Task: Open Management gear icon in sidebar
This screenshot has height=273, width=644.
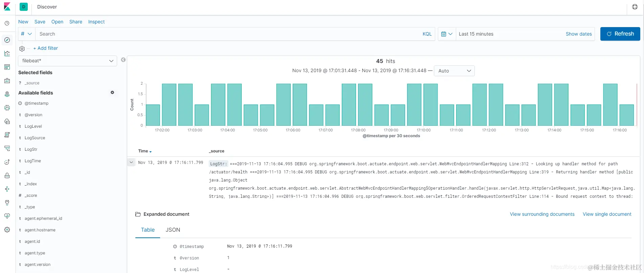Action: [7, 230]
